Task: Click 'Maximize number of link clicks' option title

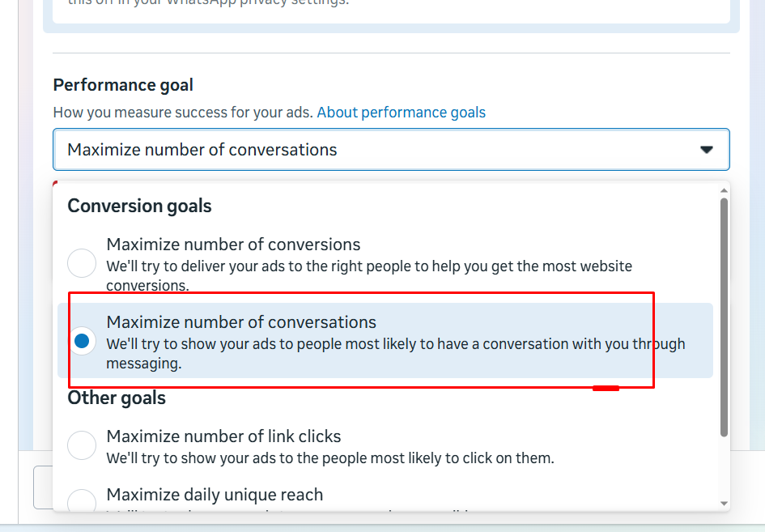Action: click(223, 436)
